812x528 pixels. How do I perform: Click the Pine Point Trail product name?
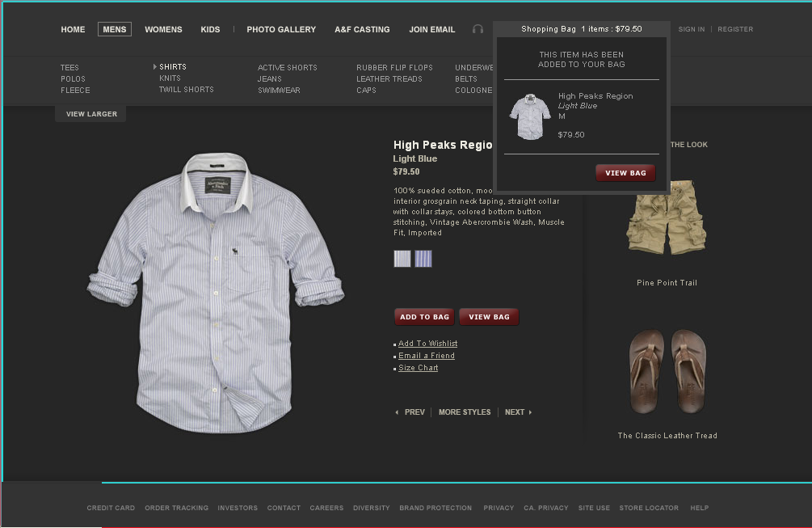coord(667,283)
